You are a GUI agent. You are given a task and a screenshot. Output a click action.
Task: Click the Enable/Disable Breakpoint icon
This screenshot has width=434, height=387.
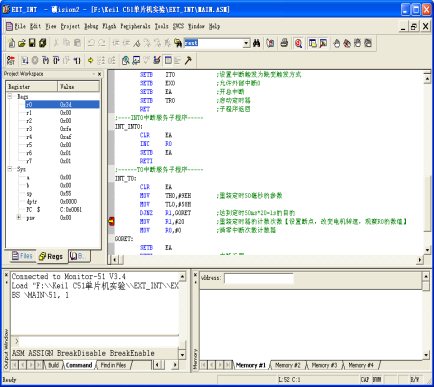[357, 43]
